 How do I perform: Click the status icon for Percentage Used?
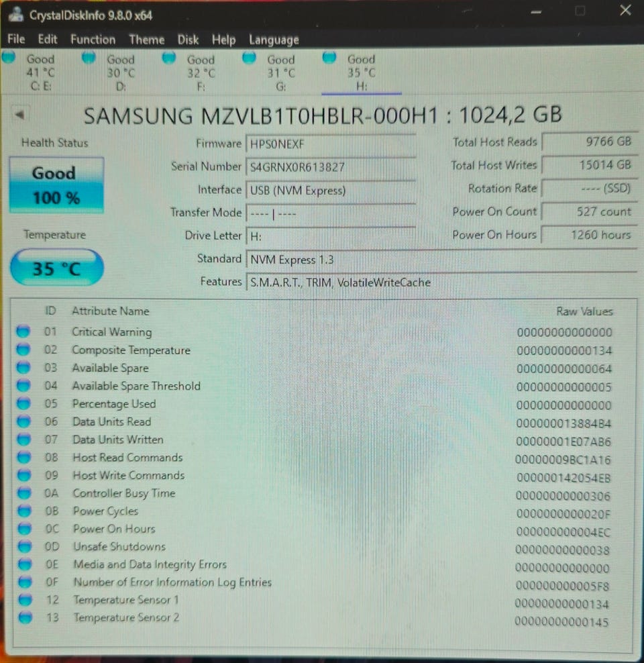point(23,403)
